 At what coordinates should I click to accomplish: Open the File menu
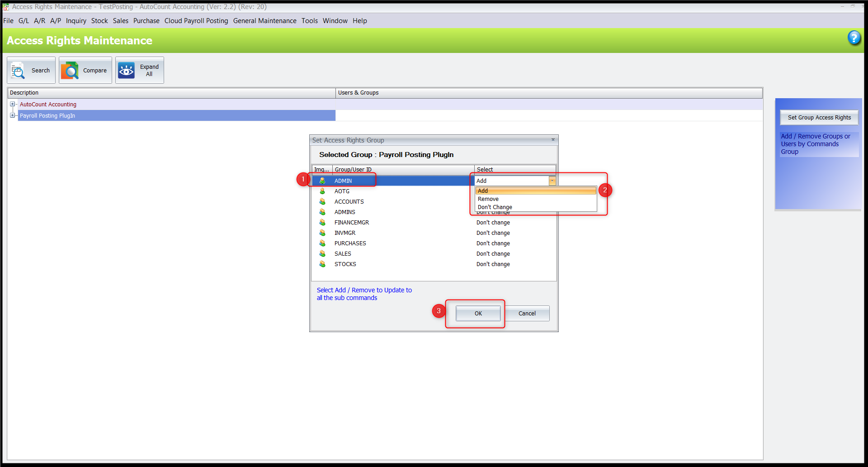(x=8, y=21)
